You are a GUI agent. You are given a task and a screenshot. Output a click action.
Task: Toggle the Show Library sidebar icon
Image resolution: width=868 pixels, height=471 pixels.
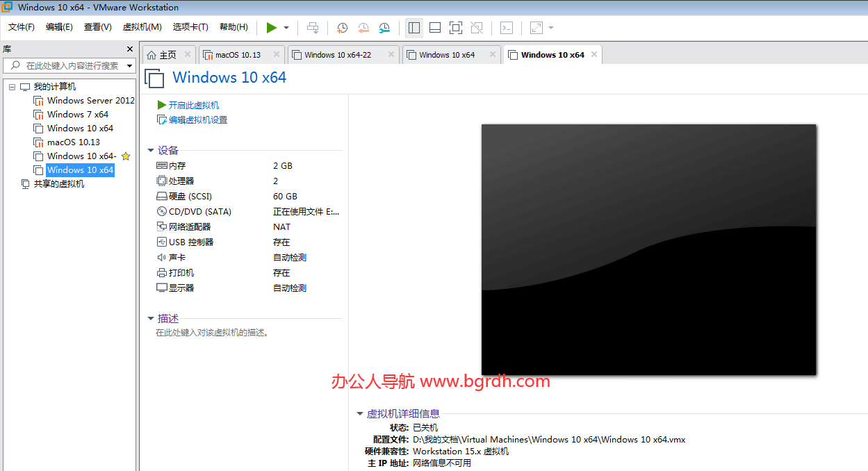click(x=413, y=28)
